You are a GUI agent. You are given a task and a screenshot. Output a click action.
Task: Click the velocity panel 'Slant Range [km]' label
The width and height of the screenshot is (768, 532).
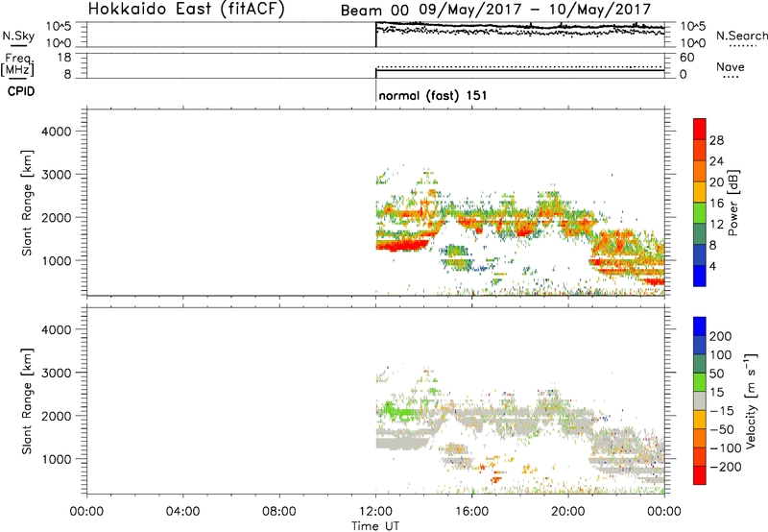pyautogui.click(x=27, y=401)
